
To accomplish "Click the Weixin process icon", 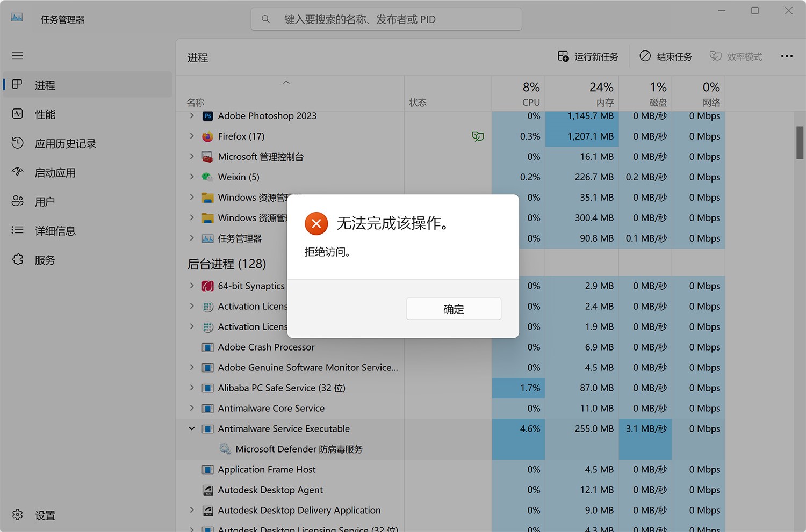I will click(x=207, y=177).
